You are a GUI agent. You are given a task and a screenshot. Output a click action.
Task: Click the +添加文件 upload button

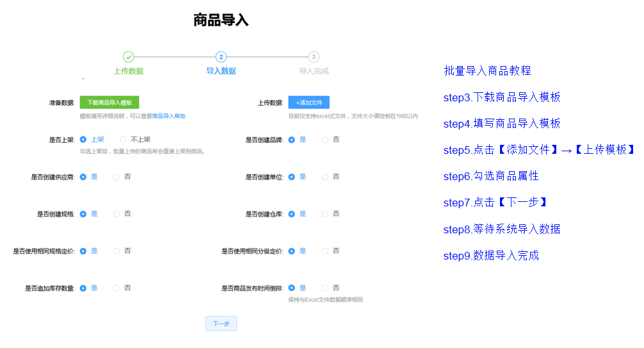point(309,103)
